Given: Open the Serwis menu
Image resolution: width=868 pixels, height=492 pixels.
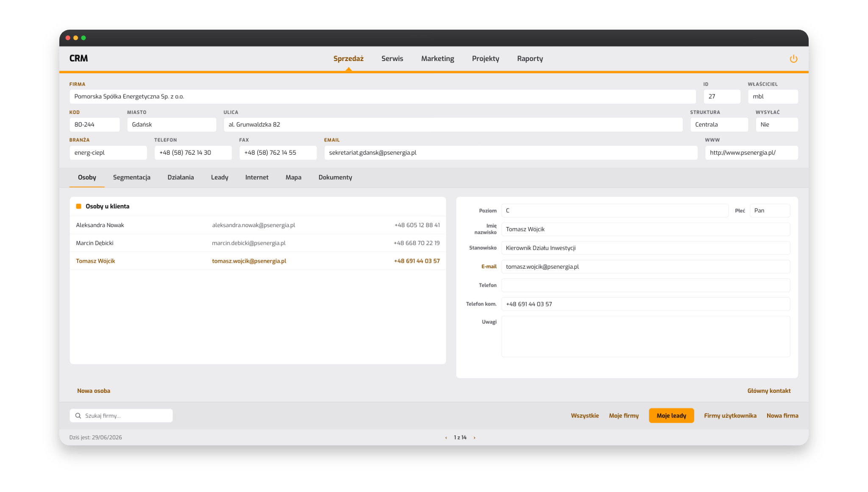Looking at the screenshot, I should point(392,58).
